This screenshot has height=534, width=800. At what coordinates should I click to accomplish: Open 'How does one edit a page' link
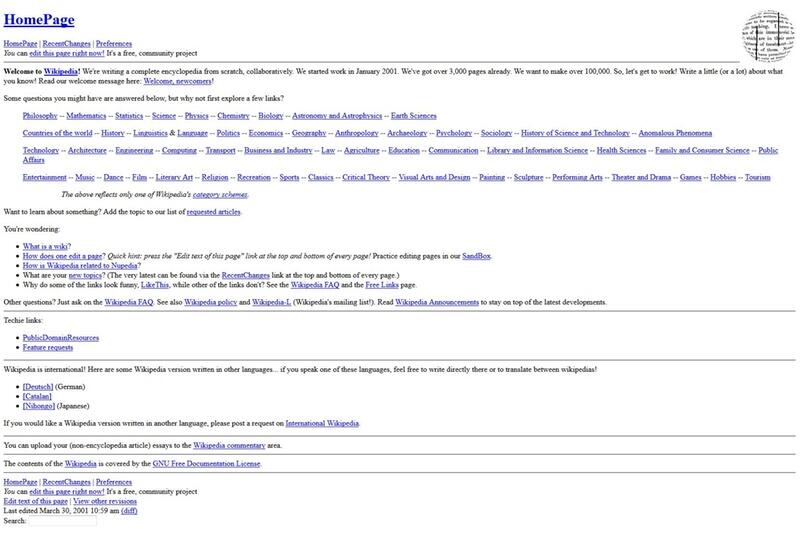(x=64, y=256)
